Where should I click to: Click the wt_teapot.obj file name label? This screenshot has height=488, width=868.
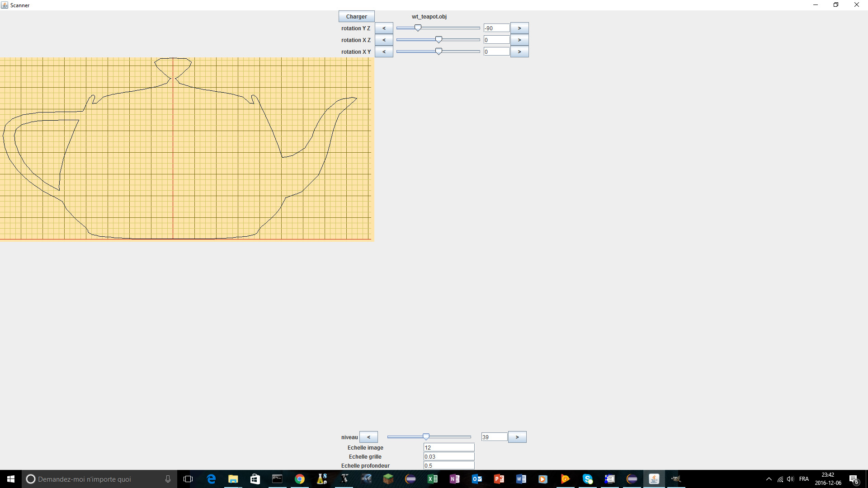click(x=429, y=17)
